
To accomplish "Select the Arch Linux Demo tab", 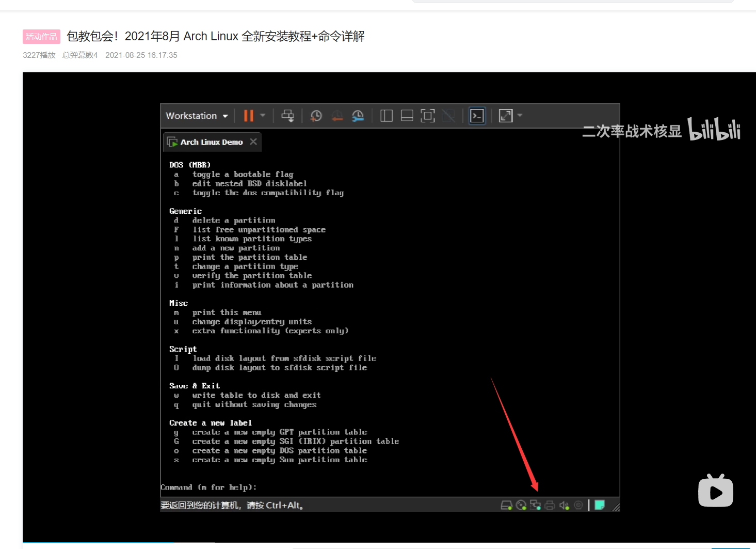I will [208, 142].
